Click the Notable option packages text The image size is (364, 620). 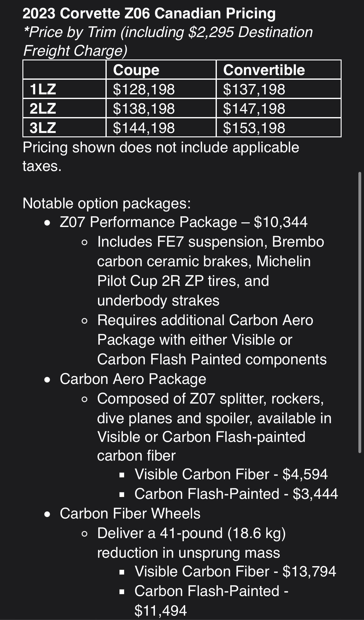click(107, 203)
